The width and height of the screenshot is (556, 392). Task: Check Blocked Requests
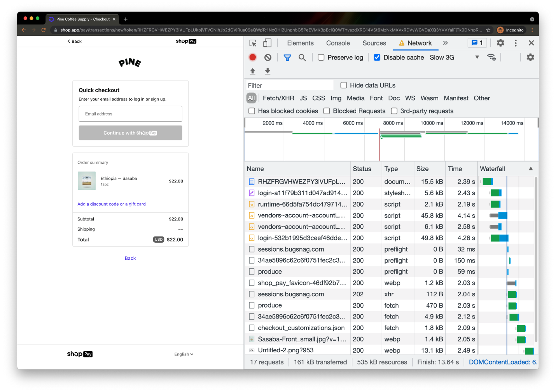327,111
